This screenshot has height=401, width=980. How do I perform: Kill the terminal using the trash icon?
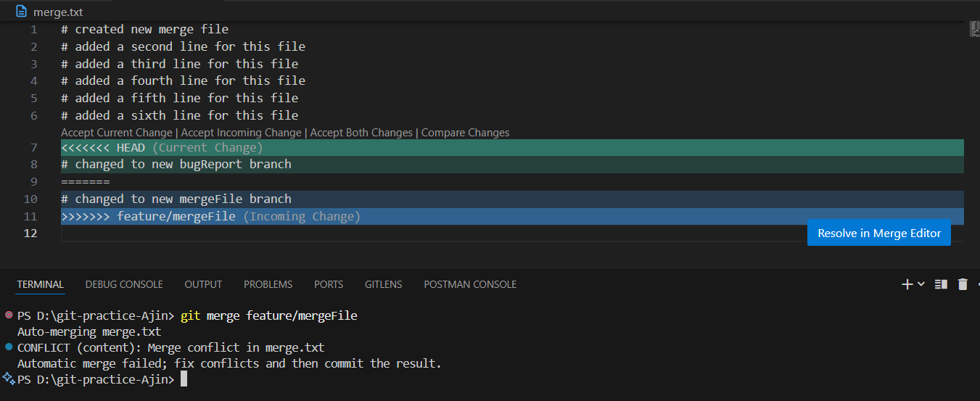click(x=963, y=284)
